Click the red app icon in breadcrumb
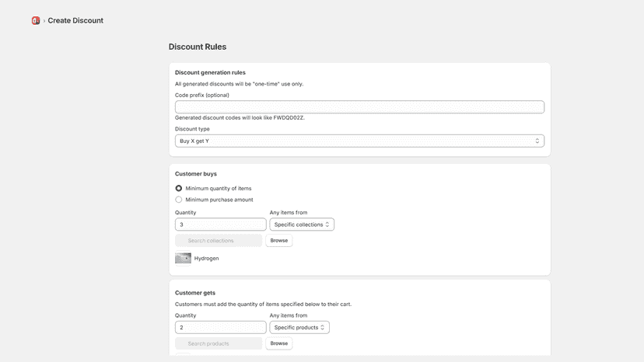 (36, 20)
